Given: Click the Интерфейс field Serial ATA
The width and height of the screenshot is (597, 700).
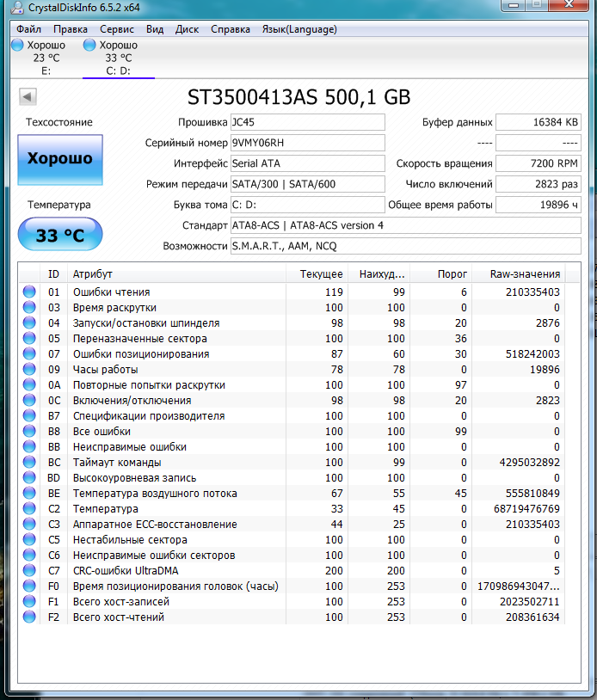Looking at the screenshot, I should pyautogui.click(x=308, y=163).
